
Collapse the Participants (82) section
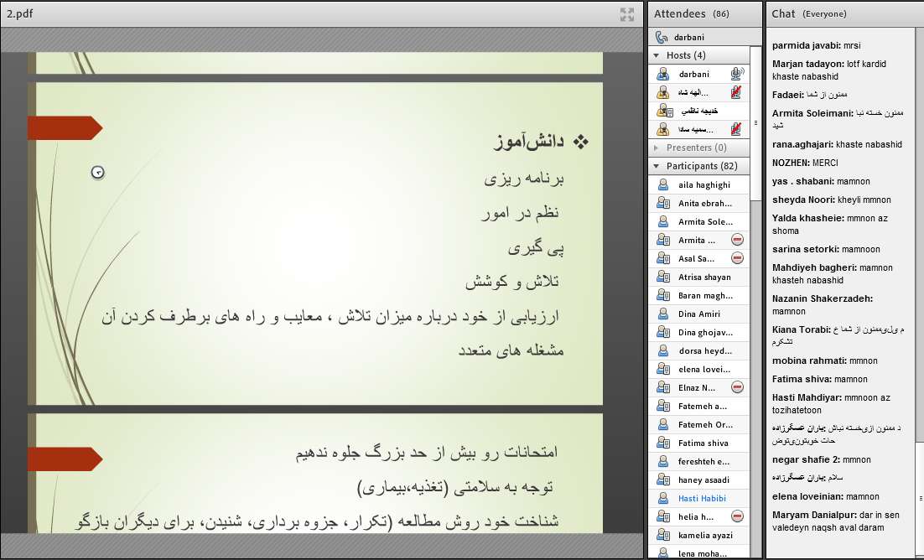point(657,166)
